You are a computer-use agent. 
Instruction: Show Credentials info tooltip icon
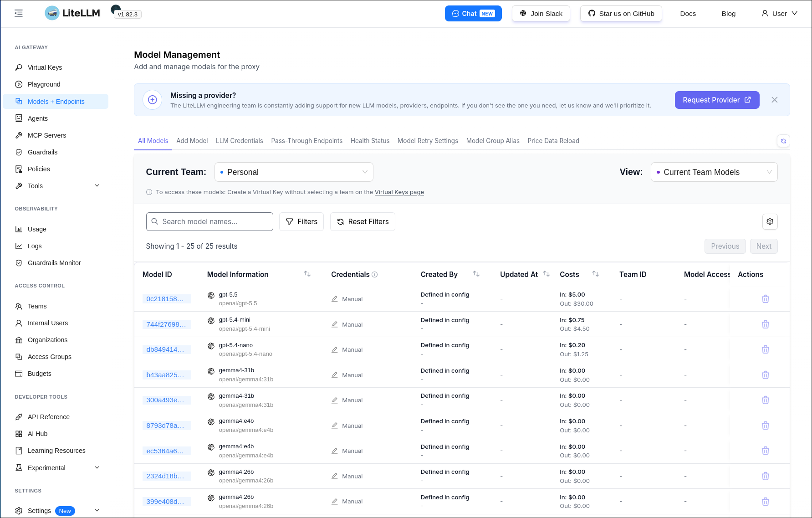[x=375, y=275]
